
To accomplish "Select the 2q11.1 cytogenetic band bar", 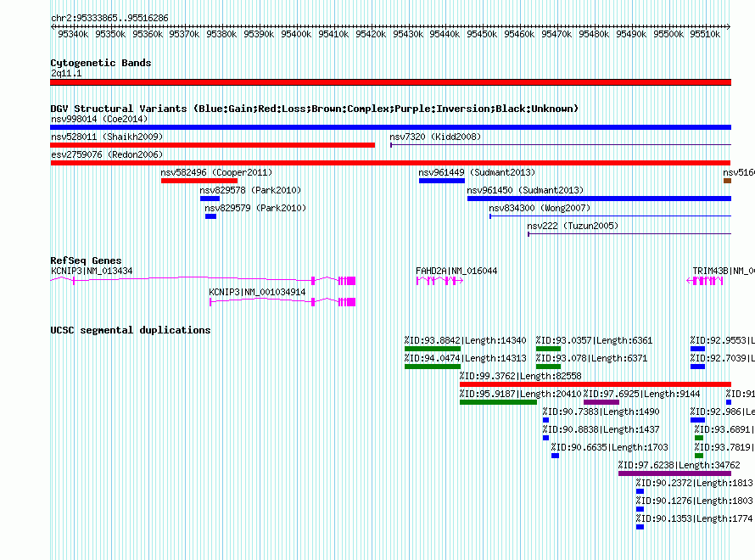I will coord(390,82).
